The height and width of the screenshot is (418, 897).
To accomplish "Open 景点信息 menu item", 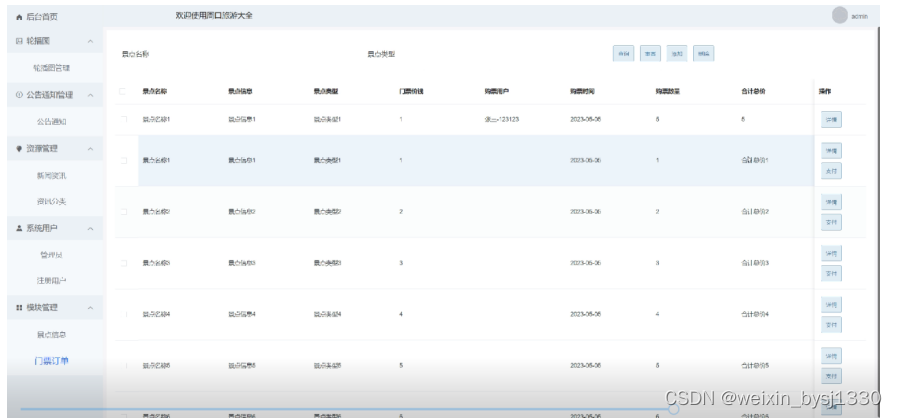I will point(51,335).
